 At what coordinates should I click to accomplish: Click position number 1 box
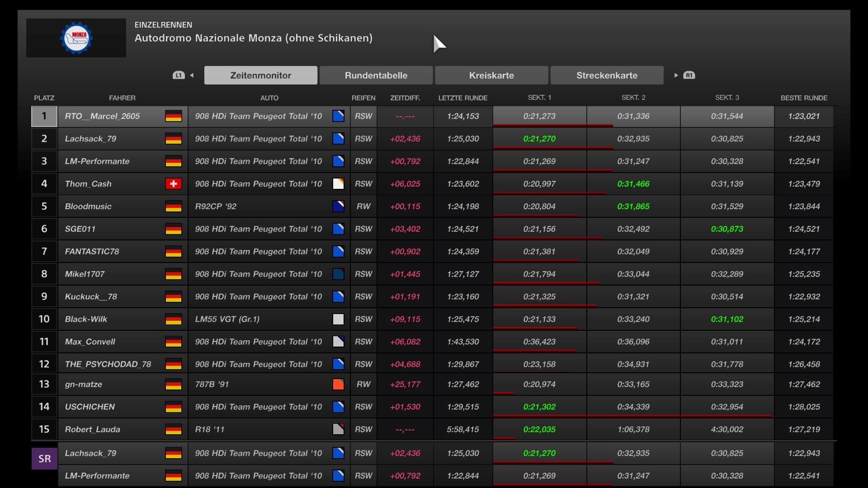point(44,116)
